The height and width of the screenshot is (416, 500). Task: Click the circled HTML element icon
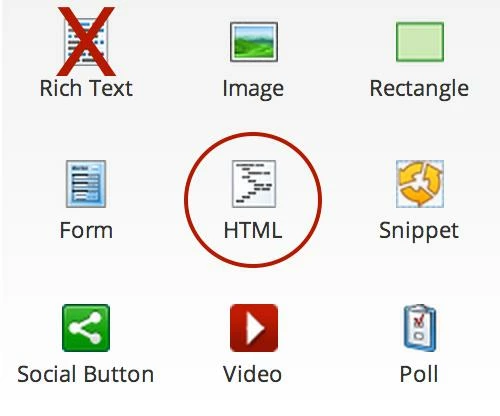(254, 184)
